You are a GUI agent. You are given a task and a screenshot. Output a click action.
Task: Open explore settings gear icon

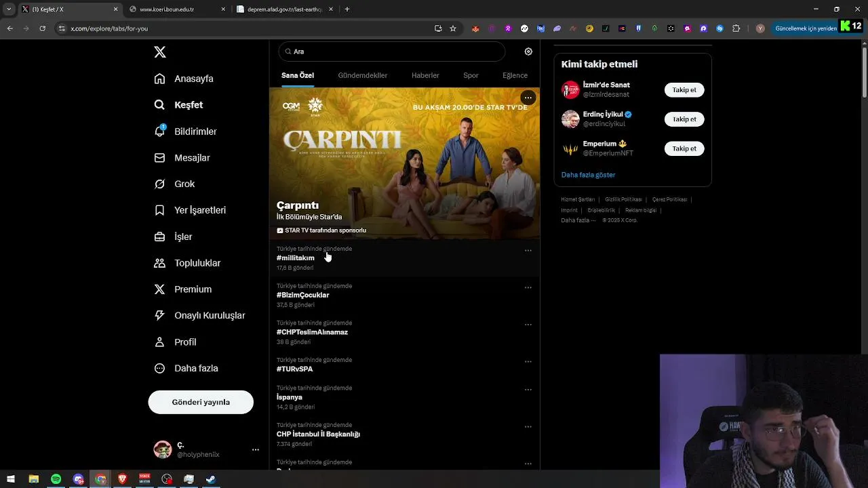click(x=528, y=52)
